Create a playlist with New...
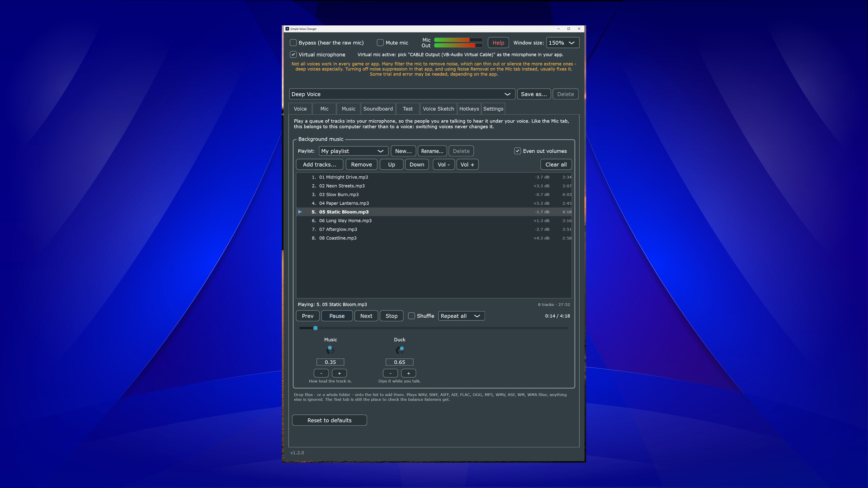 (403, 151)
